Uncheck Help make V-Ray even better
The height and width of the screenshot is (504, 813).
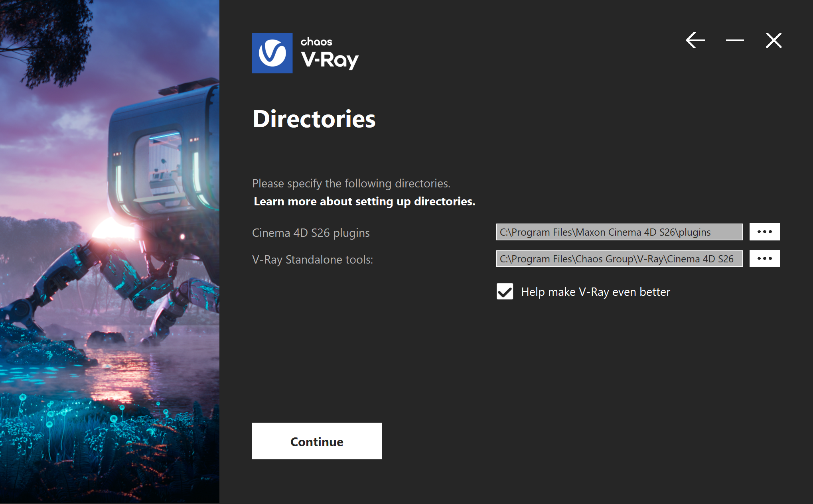point(505,291)
